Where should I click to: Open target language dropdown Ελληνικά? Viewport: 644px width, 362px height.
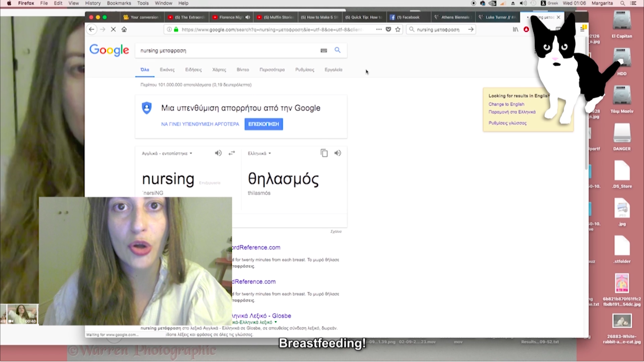[259, 154]
